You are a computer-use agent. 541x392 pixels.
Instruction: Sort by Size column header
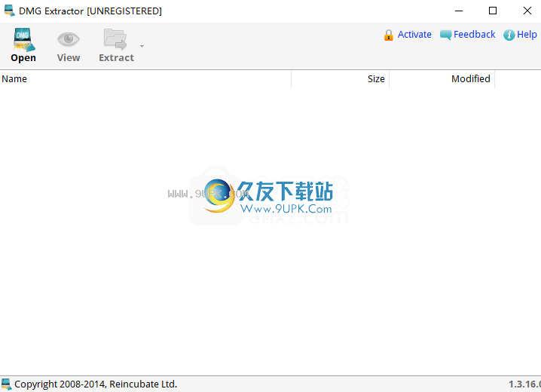(x=340, y=79)
